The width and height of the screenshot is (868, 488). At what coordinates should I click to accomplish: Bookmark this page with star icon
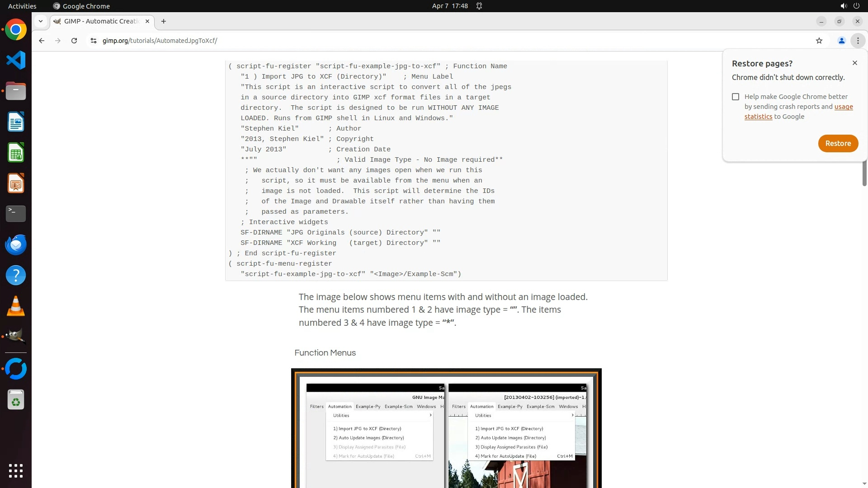coord(819,41)
